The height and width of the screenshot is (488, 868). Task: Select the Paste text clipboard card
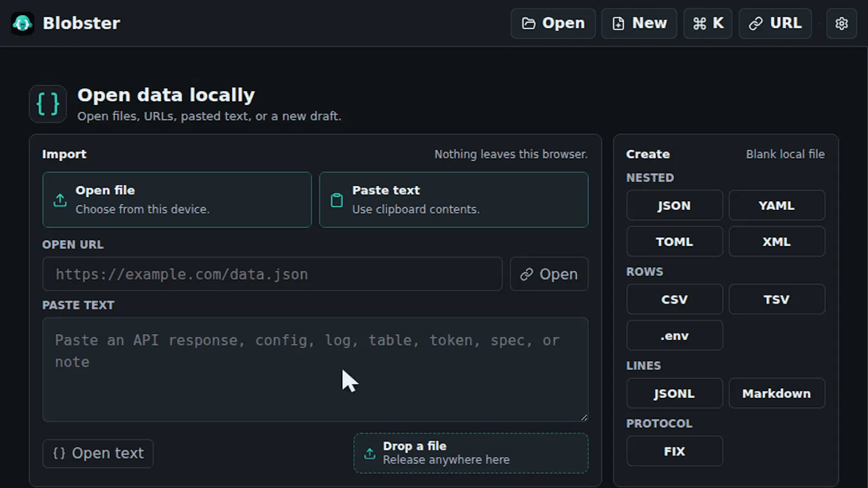[x=454, y=200]
